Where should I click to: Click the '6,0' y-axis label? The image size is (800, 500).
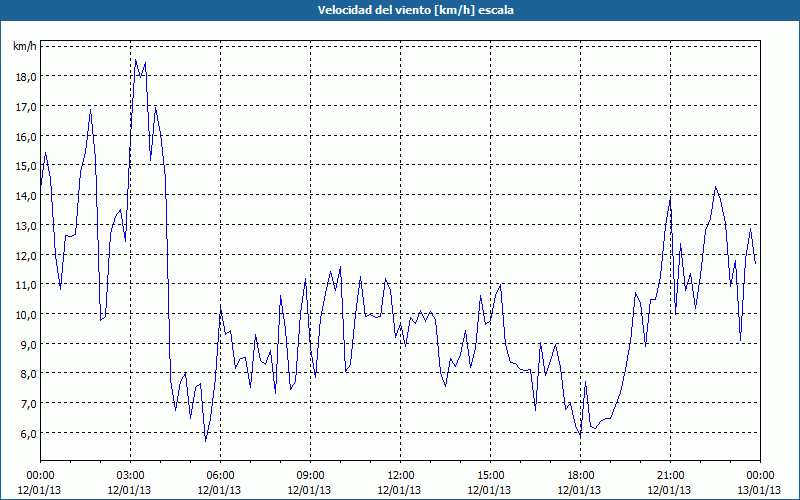pos(29,433)
